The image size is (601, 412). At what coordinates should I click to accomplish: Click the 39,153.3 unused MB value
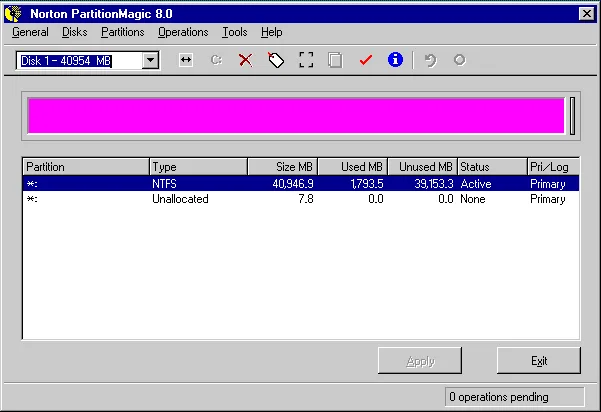click(x=434, y=184)
